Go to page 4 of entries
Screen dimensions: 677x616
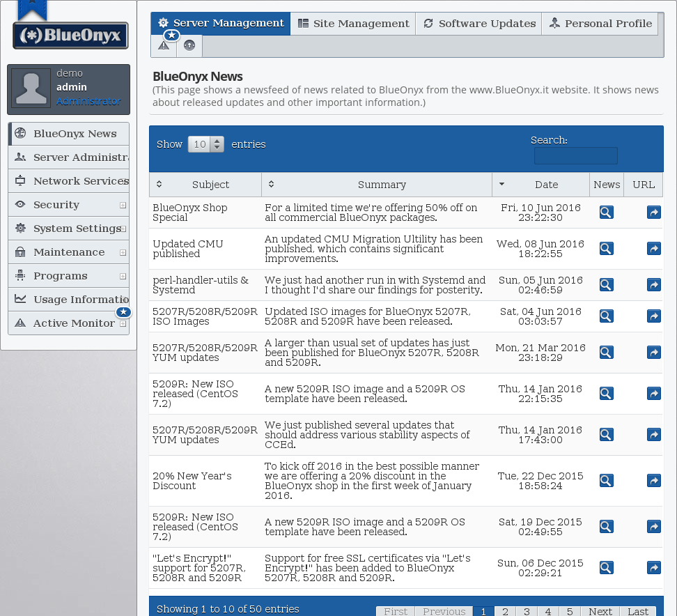click(548, 612)
